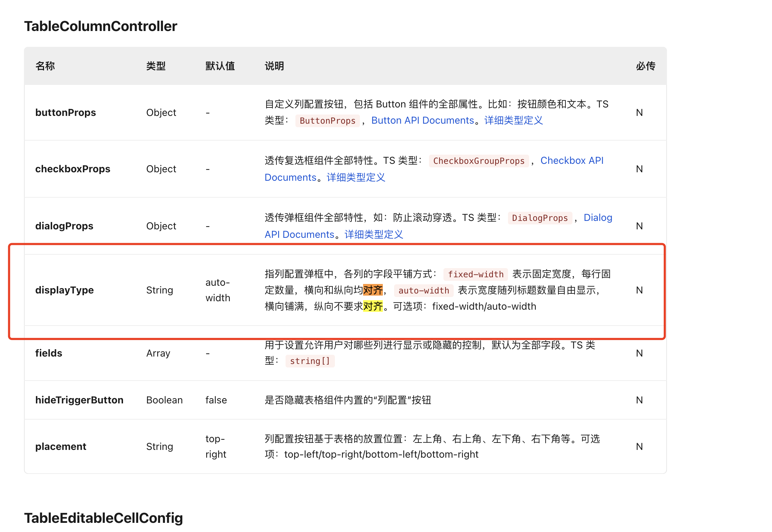Click the TableEditableCellConfig heading
Image resolution: width=772 pixels, height=532 pixels.
[x=103, y=518]
